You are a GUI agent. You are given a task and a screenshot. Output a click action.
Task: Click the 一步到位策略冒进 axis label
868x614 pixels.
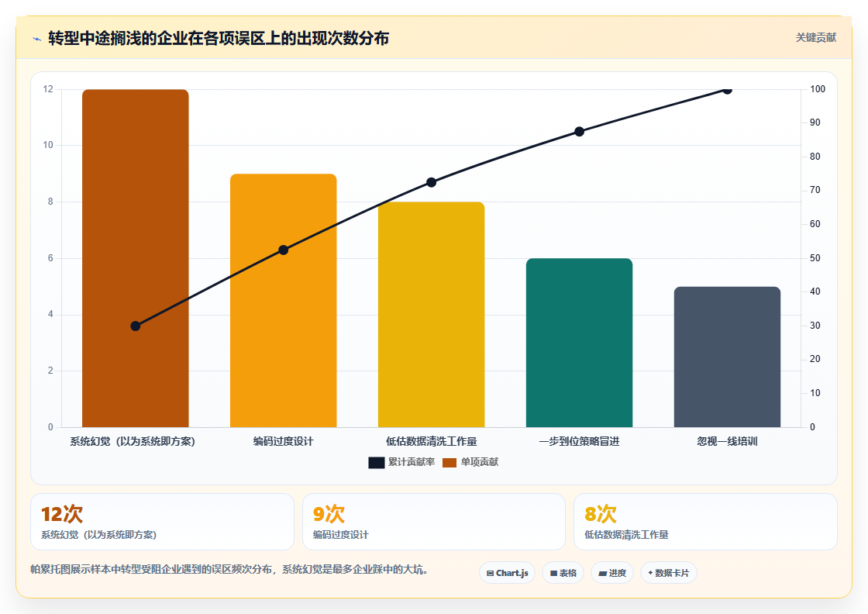click(579, 442)
